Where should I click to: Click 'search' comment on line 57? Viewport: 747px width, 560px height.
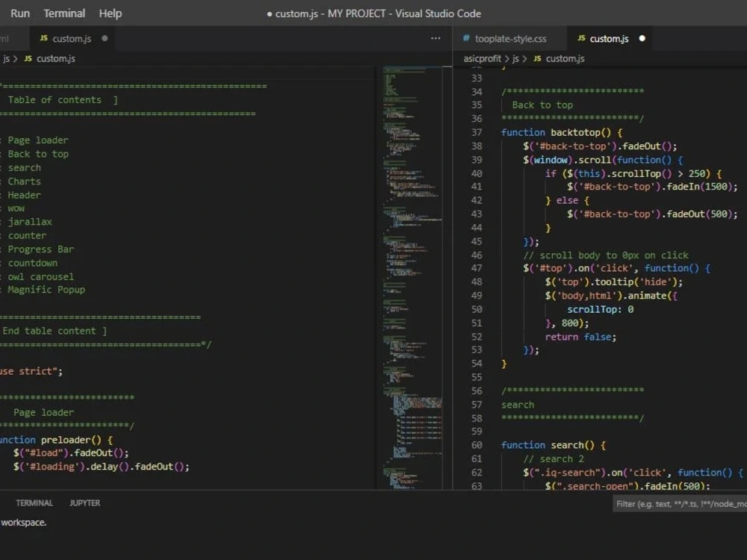point(518,404)
